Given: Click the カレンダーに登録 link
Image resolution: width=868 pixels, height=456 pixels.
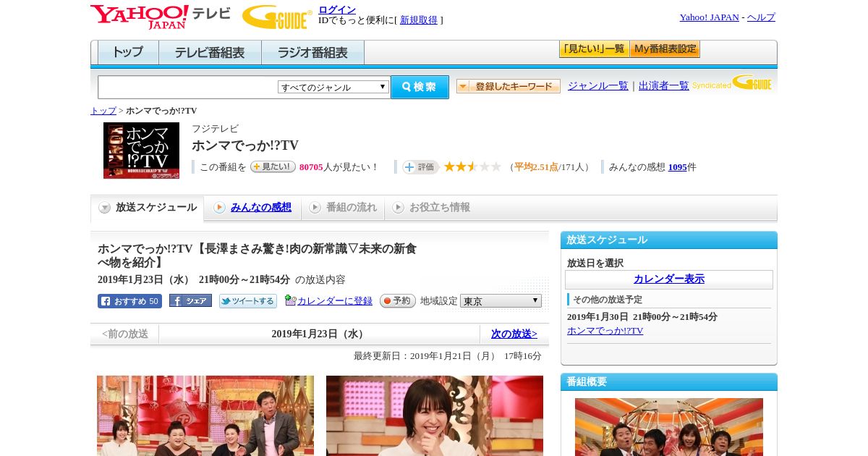Looking at the screenshot, I should point(335,300).
